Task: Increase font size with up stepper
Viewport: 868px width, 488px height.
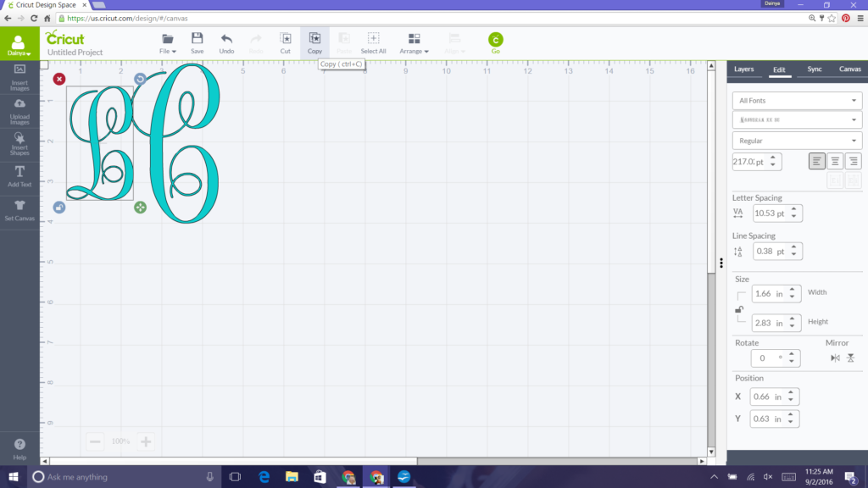Action: pos(773,158)
